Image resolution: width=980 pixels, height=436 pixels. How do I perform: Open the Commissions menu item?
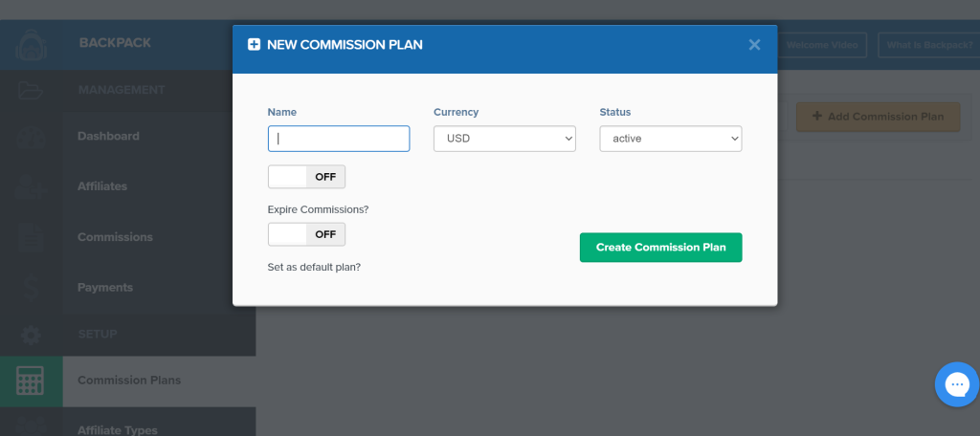tap(115, 237)
